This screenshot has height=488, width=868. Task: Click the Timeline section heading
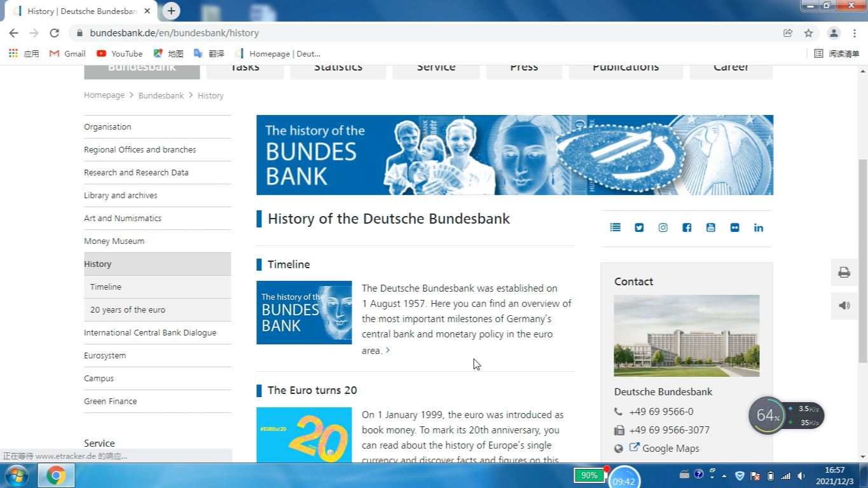tap(289, 264)
